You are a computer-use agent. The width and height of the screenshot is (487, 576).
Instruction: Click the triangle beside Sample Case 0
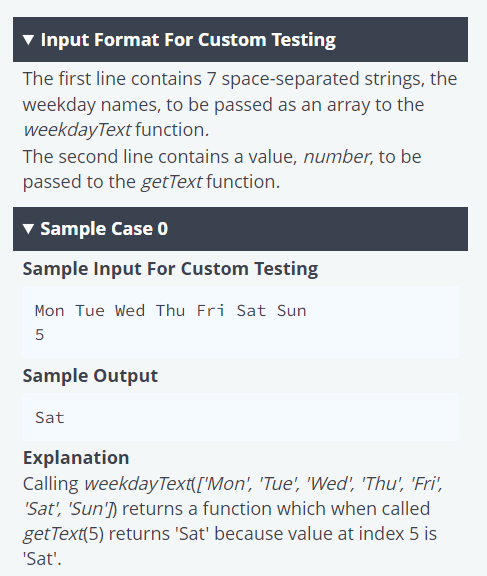click(28, 229)
